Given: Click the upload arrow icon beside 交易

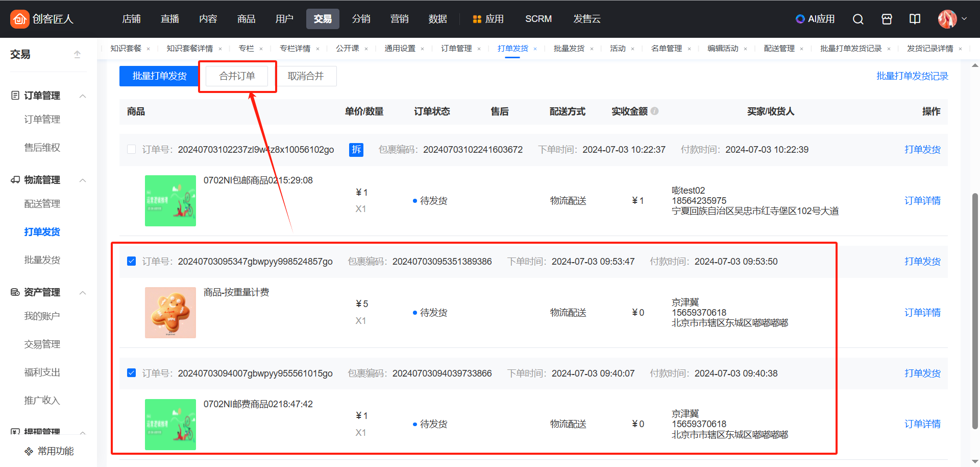Looking at the screenshot, I should [x=77, y=54].
